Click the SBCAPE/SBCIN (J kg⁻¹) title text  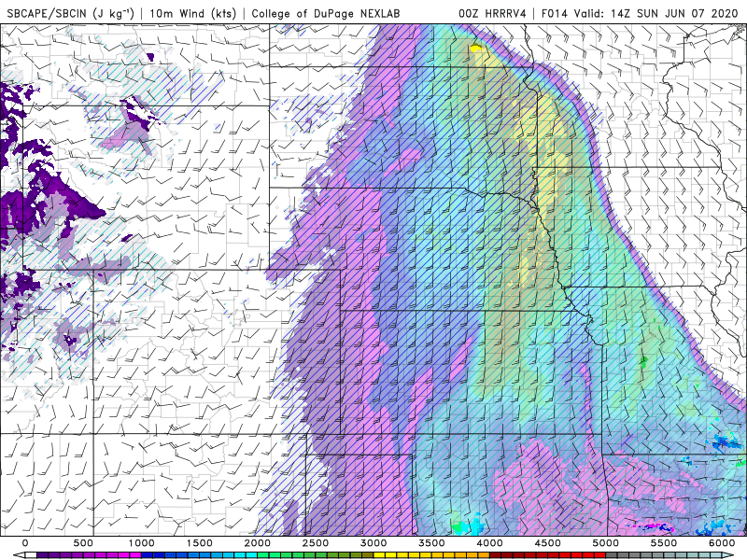71,13
